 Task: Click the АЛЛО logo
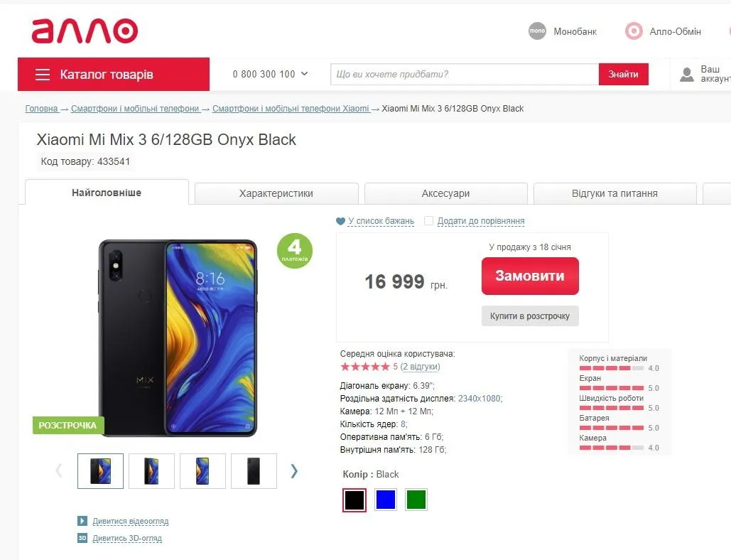coord(84,31)
